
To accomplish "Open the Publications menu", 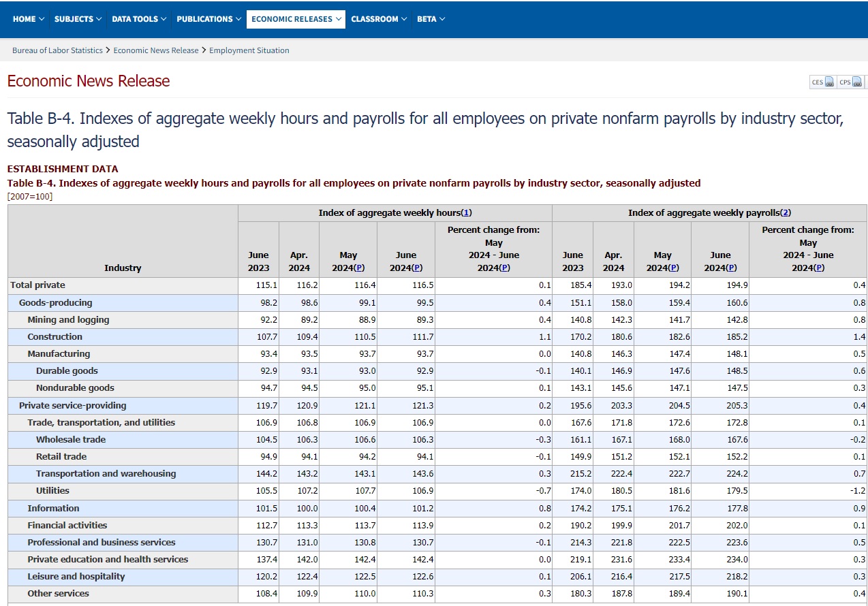I will (x=208, y=19).
